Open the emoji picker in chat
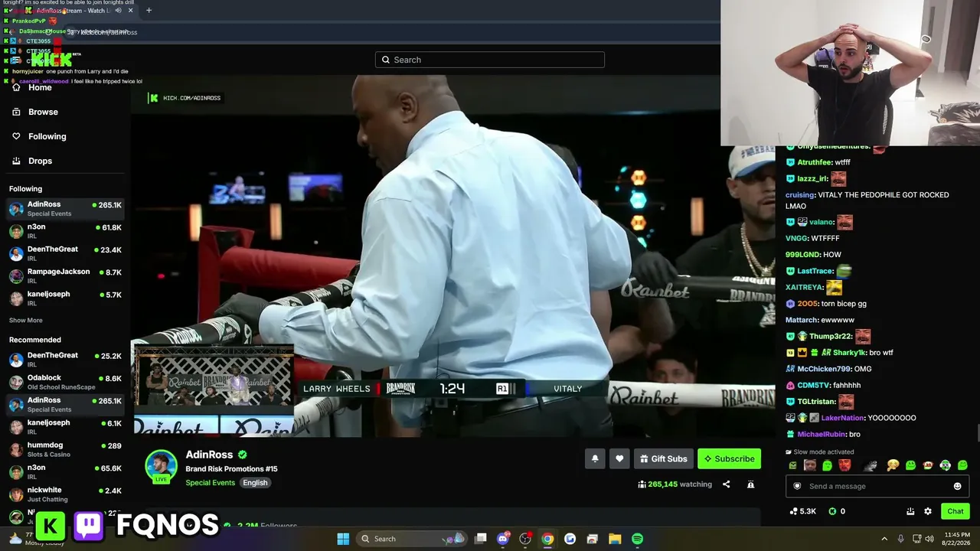980x551 pixels. pyautogui.click(x=957, y=486)
